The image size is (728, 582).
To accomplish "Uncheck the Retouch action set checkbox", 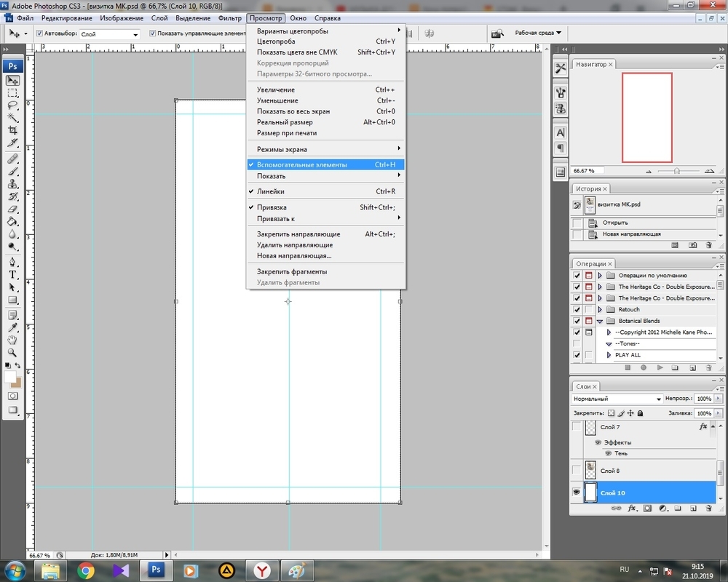I will (x=577, y=309).
